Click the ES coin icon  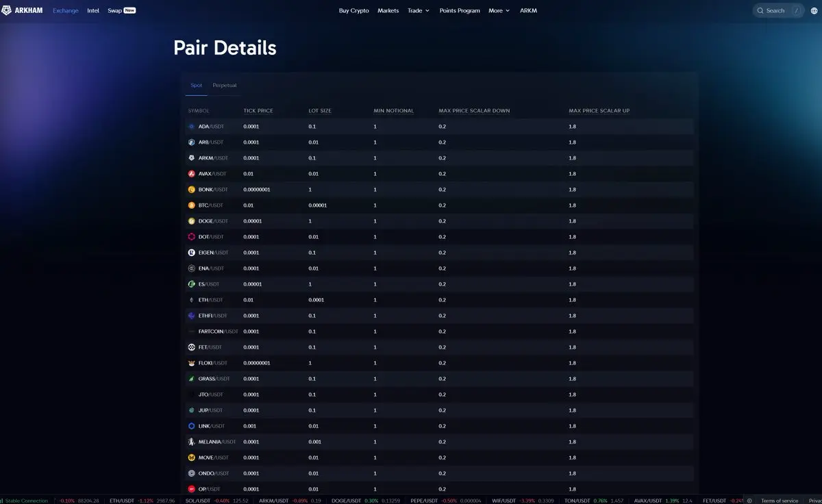coord(192,284)
